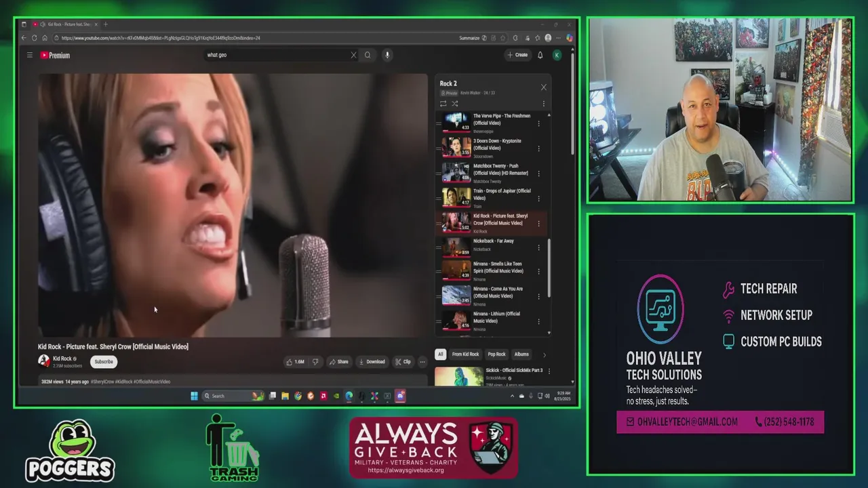
Task: Go to YouTube Premium home logo
Action: pos(55,56)
